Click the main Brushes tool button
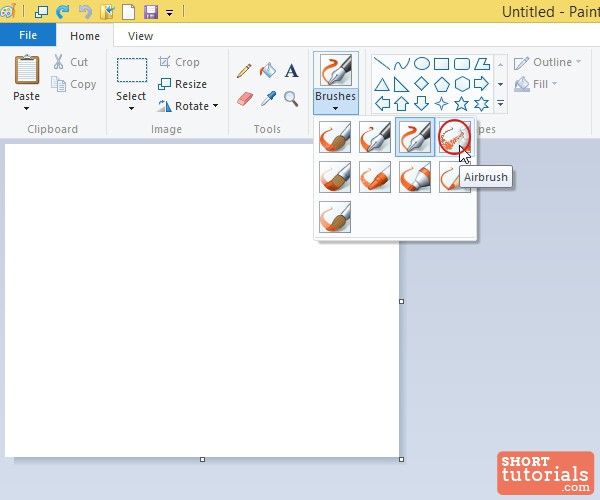Image resolution: width=600 pixels, height=500 pixels. point(336,70)
